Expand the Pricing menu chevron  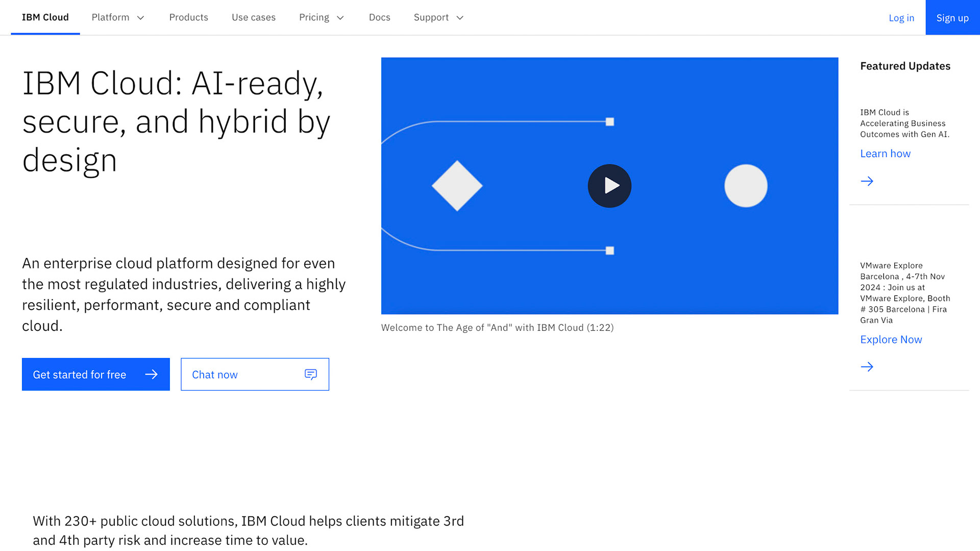(x=340, y=18)
